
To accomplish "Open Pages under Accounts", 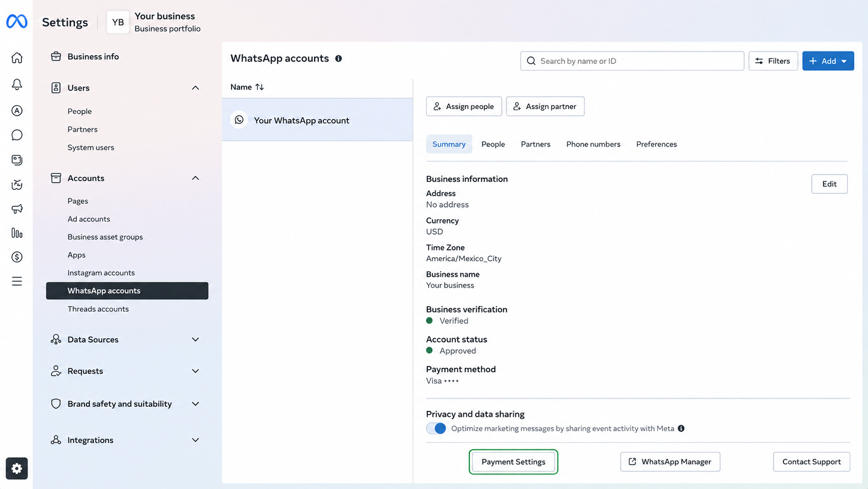I will (78, 201).
